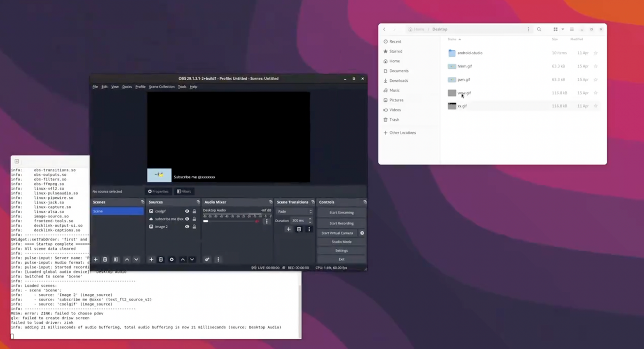Viewport: 644px width, 349px height.
Task: Mute Desktop Audio with the speaker icon
Action: click(x=257, y=221)
